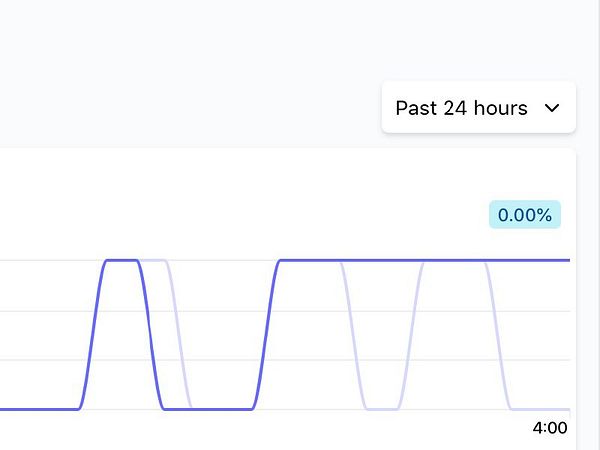Click the top of the dark purple first peak
Screen dimensions: 600x450
pos(122,260)
